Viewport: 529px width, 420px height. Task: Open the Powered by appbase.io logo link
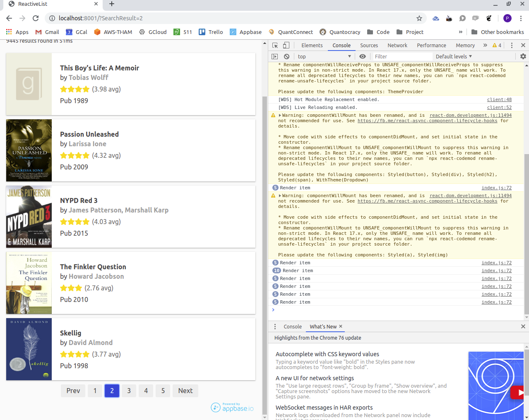tap(232, 407)
